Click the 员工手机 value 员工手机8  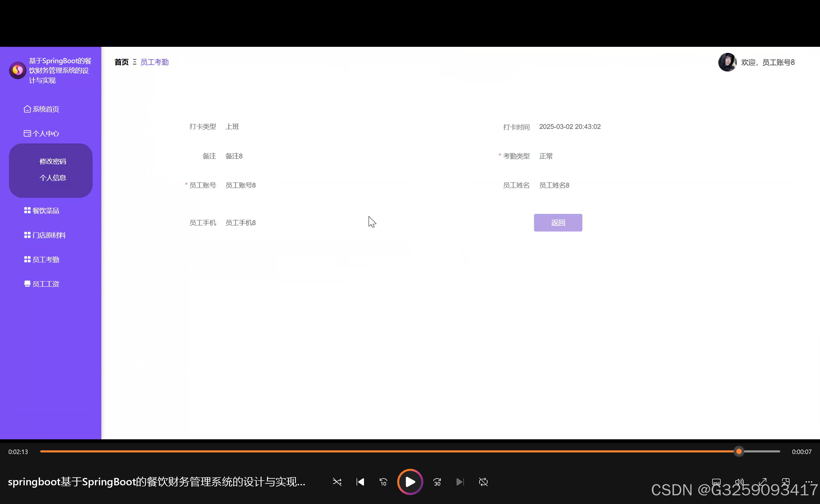click(241, 223)
